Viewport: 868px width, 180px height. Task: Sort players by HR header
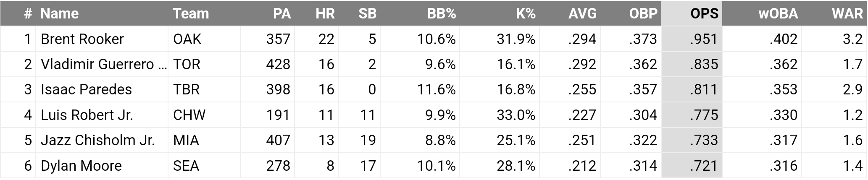(x=325, y=13)
